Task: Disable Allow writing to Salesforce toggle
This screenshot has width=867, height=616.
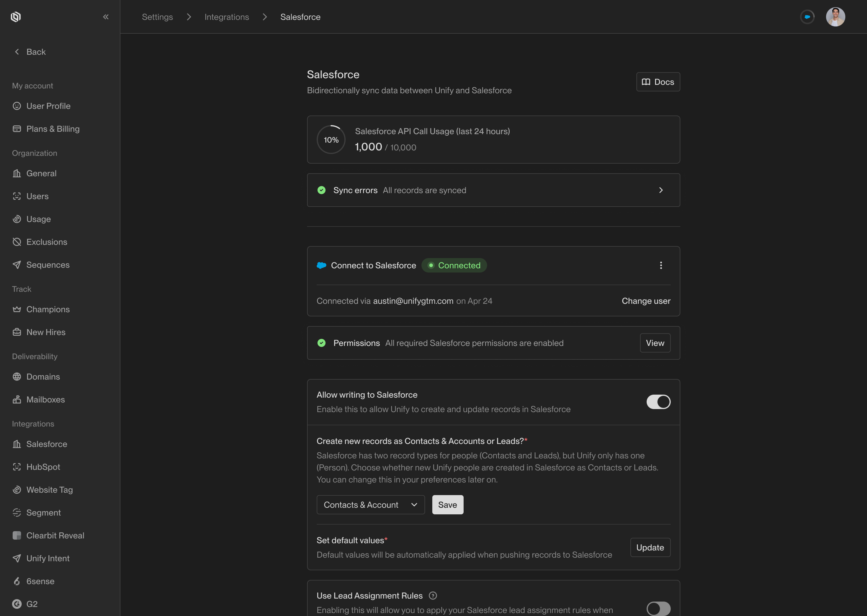Action: click(x=658, y=402)
